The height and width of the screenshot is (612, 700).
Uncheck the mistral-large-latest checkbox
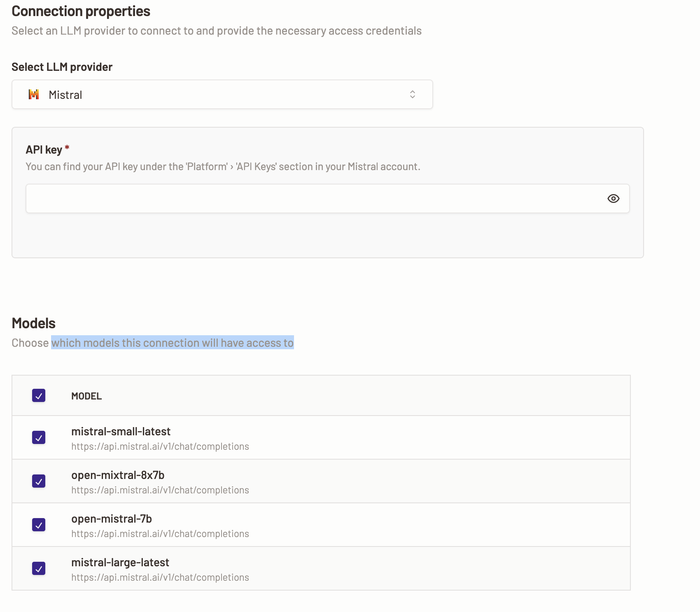(x=39, y=568)
